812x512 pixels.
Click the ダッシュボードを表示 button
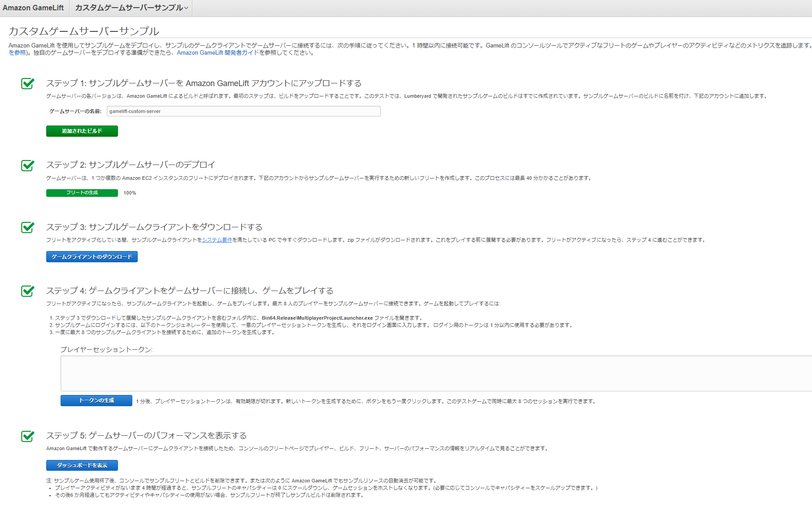82,465
